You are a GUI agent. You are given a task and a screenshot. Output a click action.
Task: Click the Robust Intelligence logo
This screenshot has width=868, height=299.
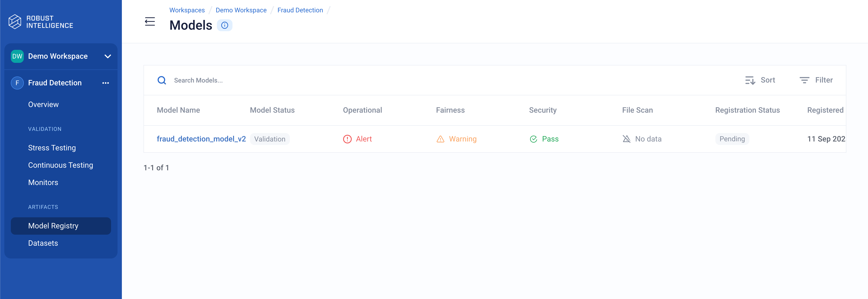(41, 22)
